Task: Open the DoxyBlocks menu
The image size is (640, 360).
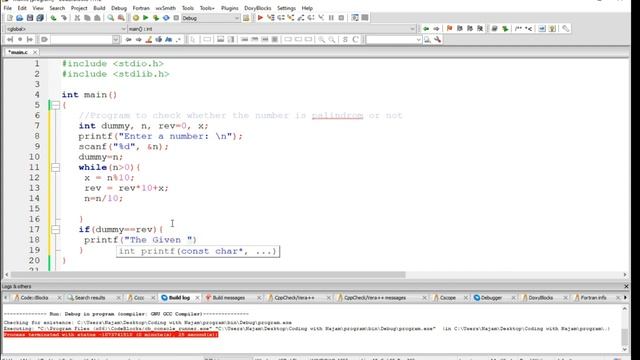Action: click(258, 8)
